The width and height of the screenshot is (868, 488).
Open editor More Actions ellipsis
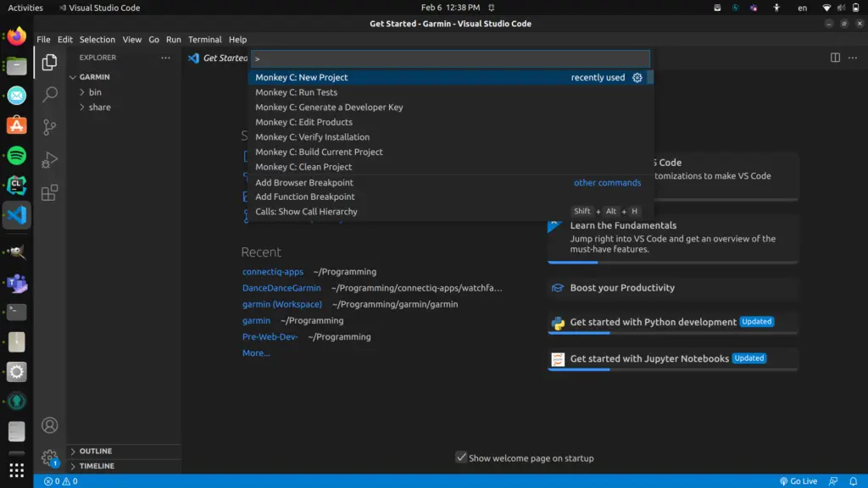tap(853, 58)
